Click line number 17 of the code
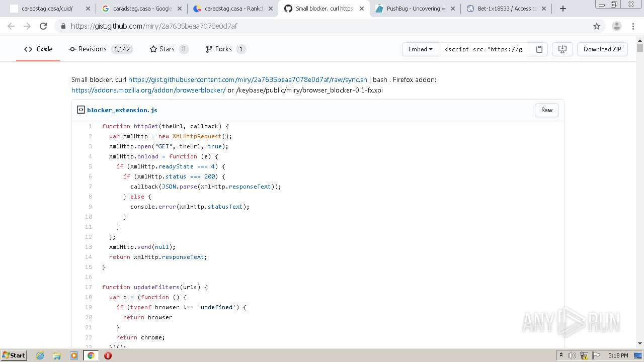644x362 pixels. pyautogui.click(x=89, y=287)
